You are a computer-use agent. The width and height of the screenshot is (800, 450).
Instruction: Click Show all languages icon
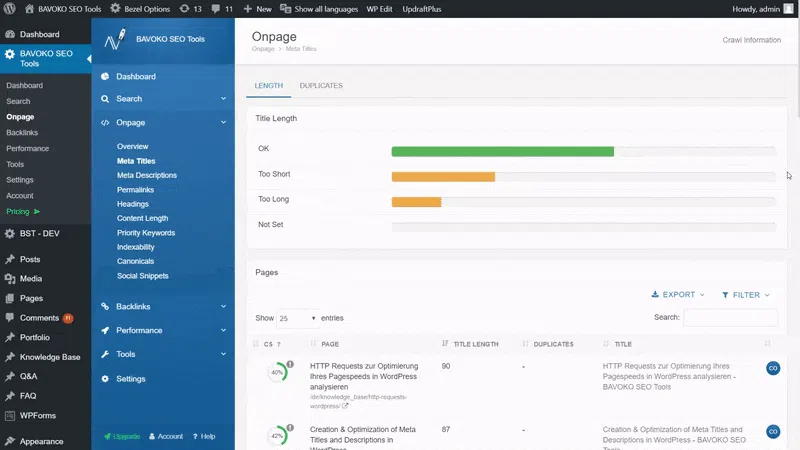coord(285,9)
